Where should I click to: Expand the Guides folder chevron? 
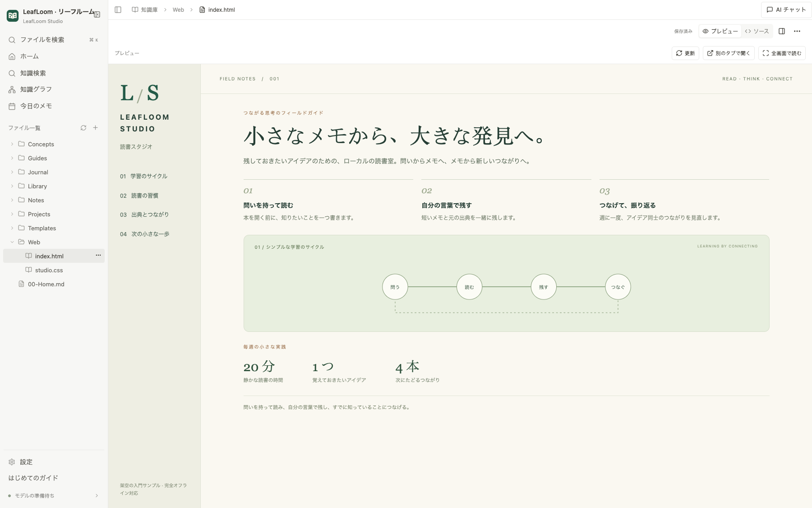point(12,158)
